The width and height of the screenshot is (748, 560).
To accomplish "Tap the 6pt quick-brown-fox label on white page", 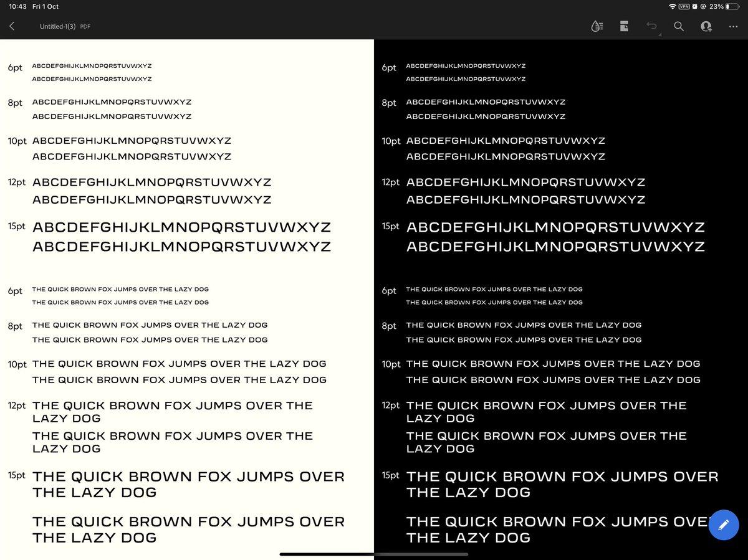I will click(x=15, y=291).
